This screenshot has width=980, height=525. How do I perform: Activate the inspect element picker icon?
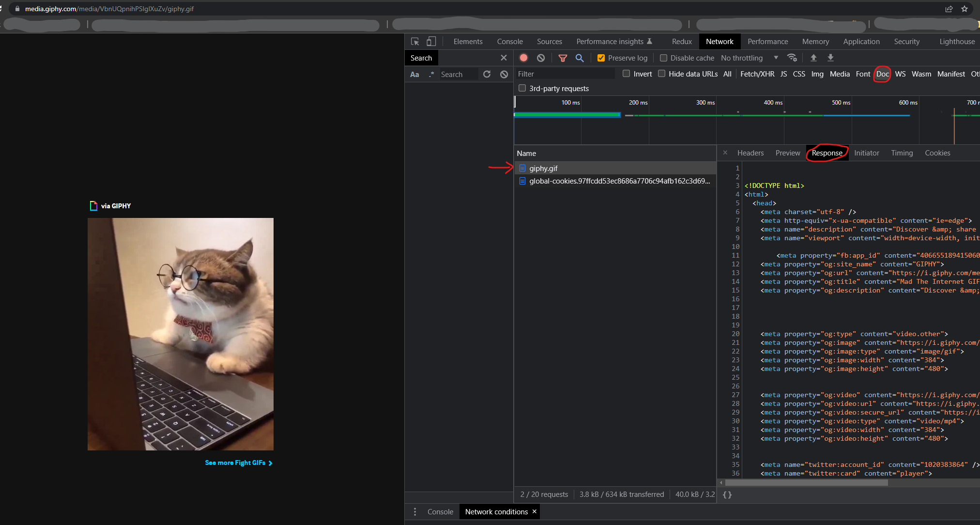click(415, 42)
